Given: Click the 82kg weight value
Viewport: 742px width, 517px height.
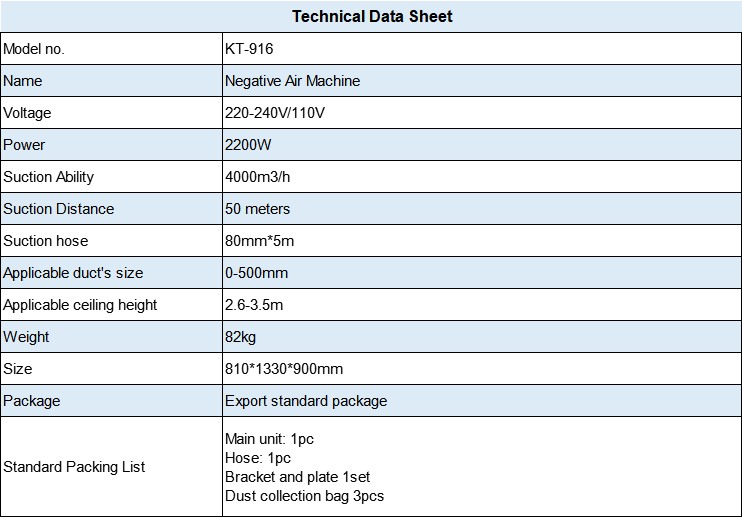Looking at the screenshot, I should 241,337.
